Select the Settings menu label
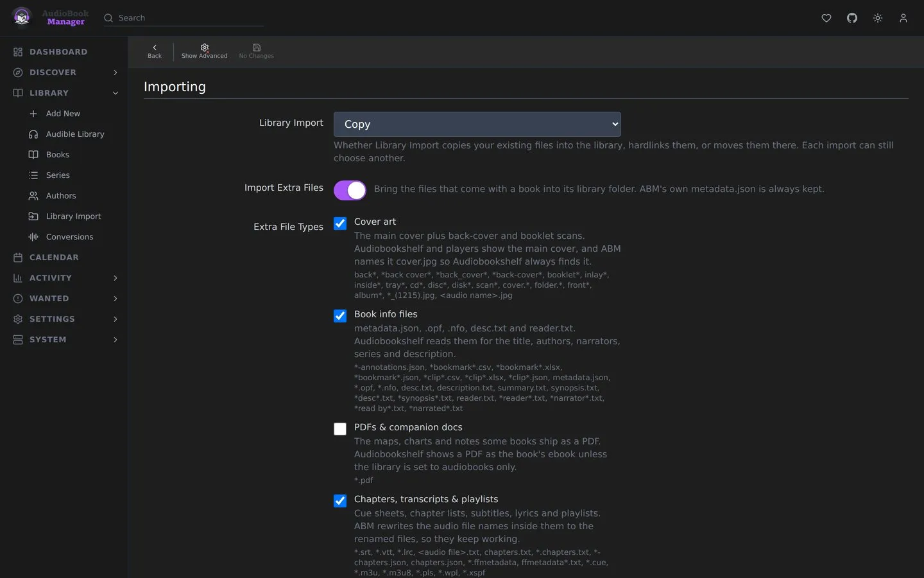Image resolution: width=924 pixels, height=578 pixels. pos(52,319)
